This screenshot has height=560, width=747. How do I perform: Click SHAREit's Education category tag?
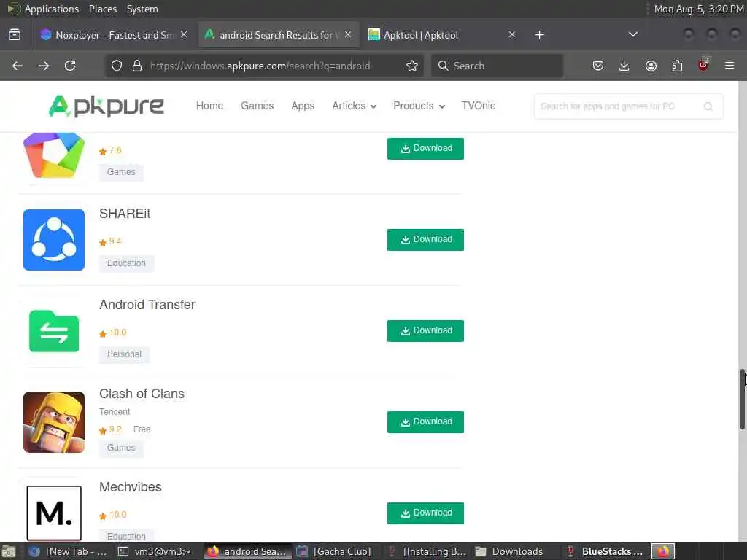(127, 263)
